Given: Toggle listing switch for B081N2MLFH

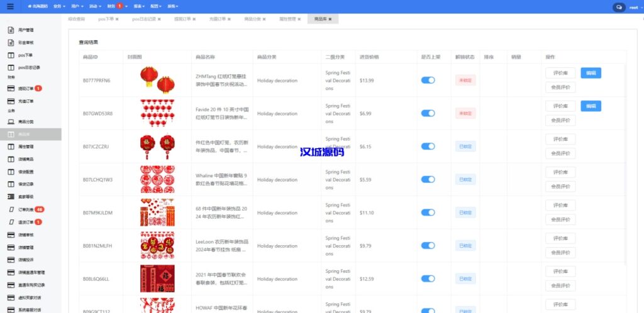Looking at the screenshot, I should click(x=428, y=245).
